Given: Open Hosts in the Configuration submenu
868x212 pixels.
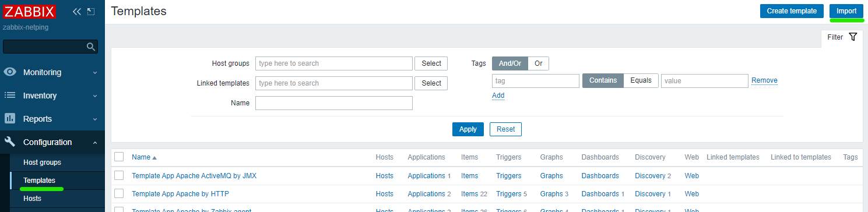Looking at the screenshot, I should coord(32,199).
